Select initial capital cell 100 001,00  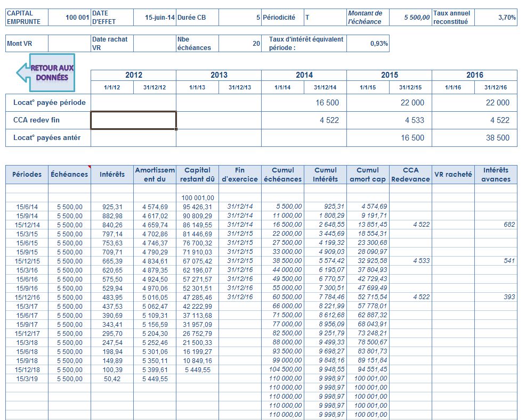click(x=197, y=198)
